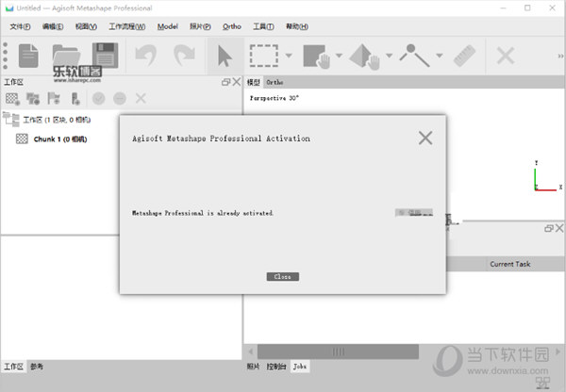This screenshot has height=392, width=566.
Task: Close the Activation dialog with X
Action: (x=425, y=138)
